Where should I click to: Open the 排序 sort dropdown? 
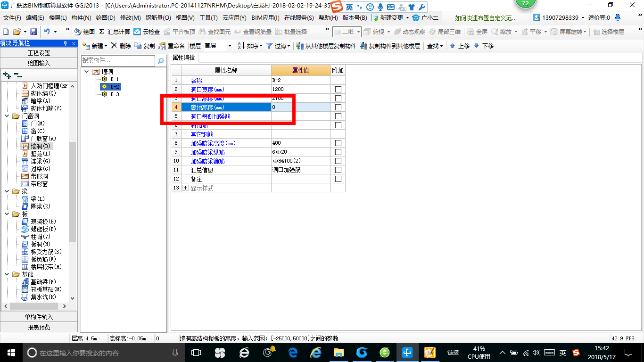pos(261,46)
